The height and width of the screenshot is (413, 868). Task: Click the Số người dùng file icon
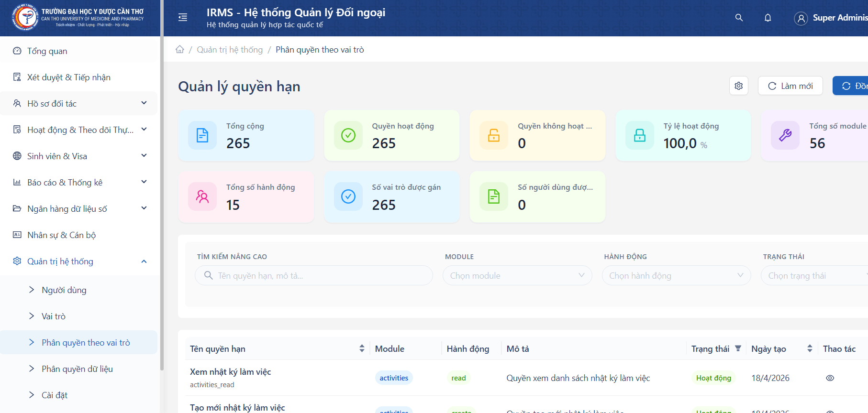494,196
